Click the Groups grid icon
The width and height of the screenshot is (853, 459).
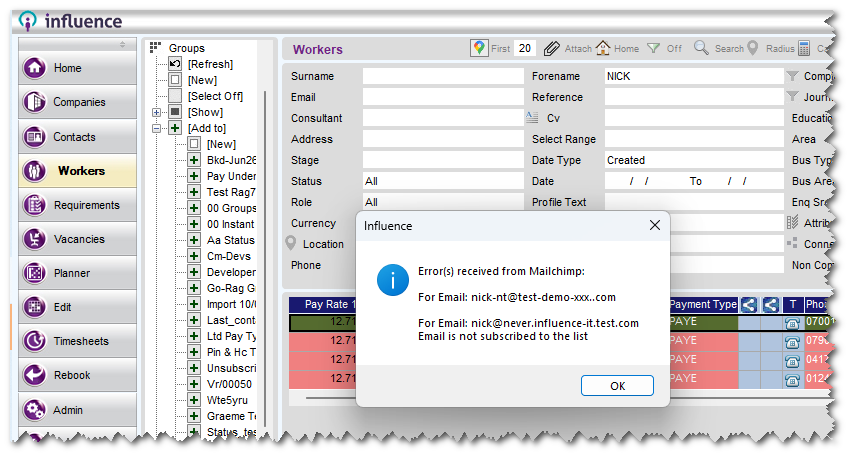pyautogui.click(x=156, y=47)
